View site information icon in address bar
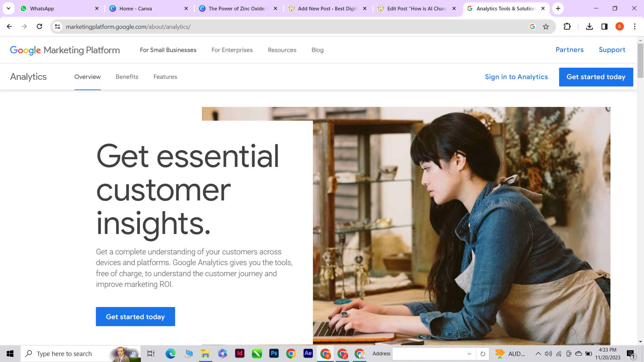 (x=57, y=26)
